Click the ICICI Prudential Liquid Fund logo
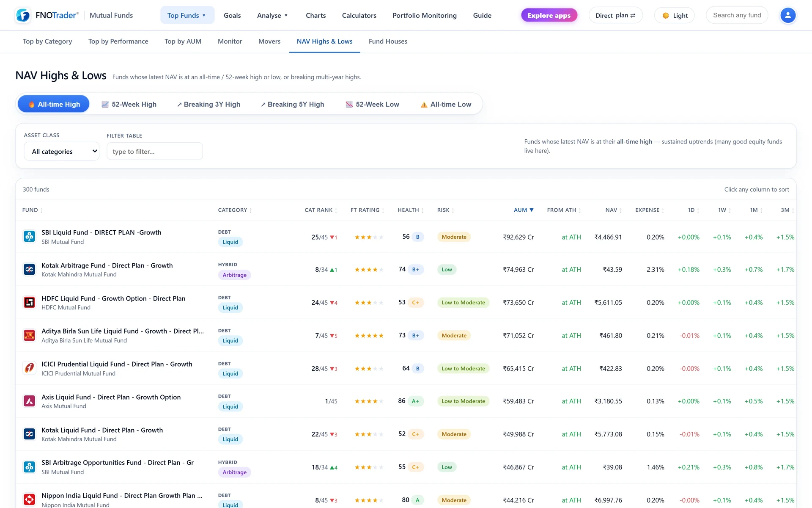The height and width of the screenshot is (508, 812). (x=29, y=368)
